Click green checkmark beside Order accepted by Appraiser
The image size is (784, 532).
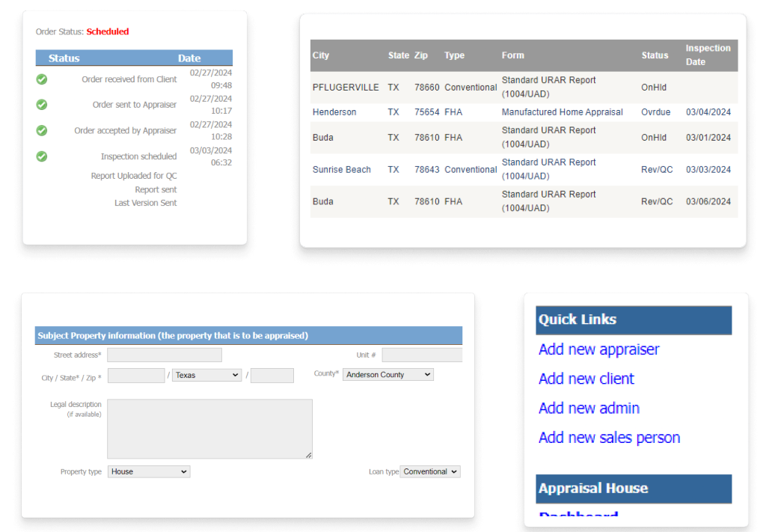tap(42, 130)
